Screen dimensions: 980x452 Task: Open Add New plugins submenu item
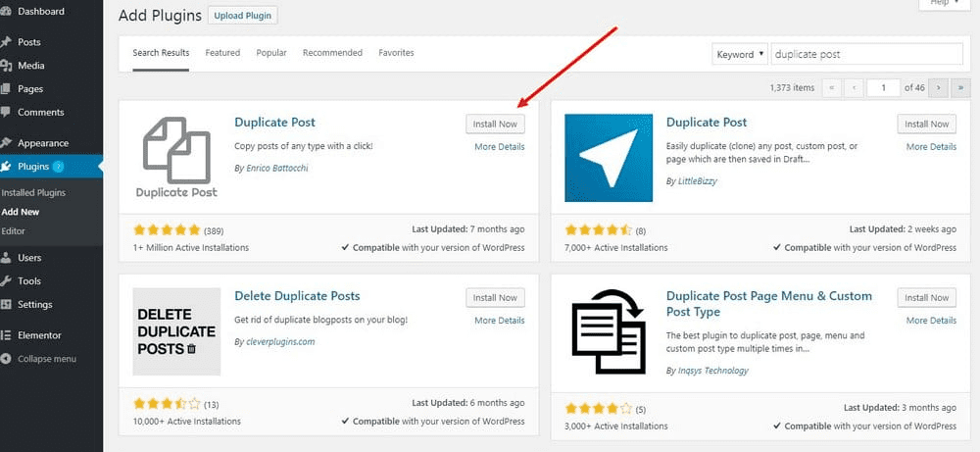[x=21, y=212]
